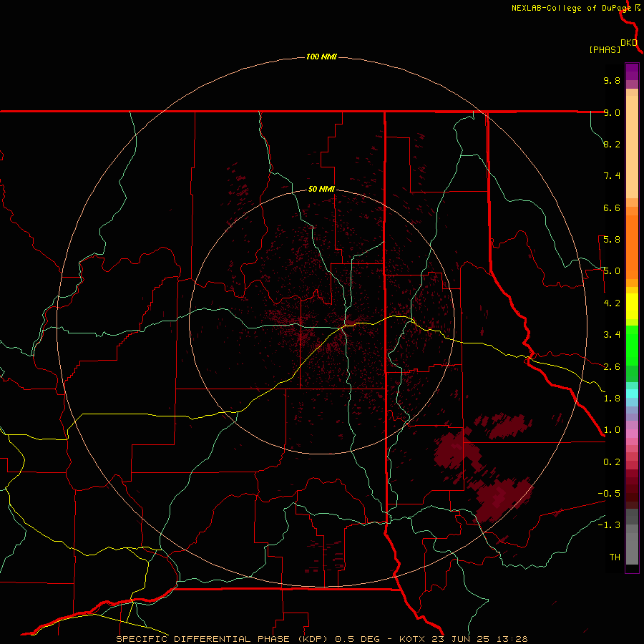Select the 7.4 value on the scale
Viewport: 644px width, 644px height.
point(612,176)
